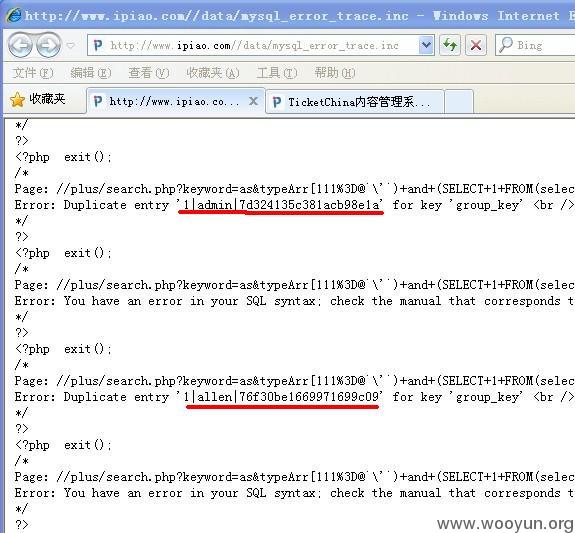Open the 工具(T) menu
This screenshot has height=533, width=575.
277,73
